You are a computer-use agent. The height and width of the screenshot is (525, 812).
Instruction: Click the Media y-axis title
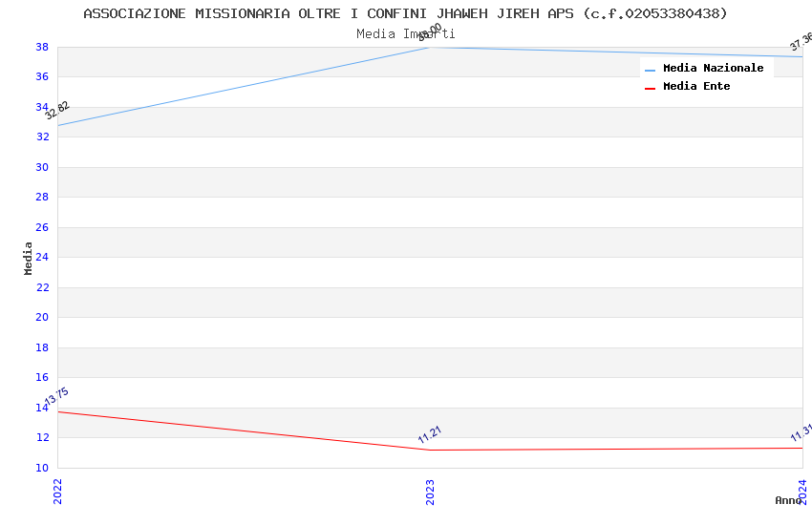click(x=28, y=258)
